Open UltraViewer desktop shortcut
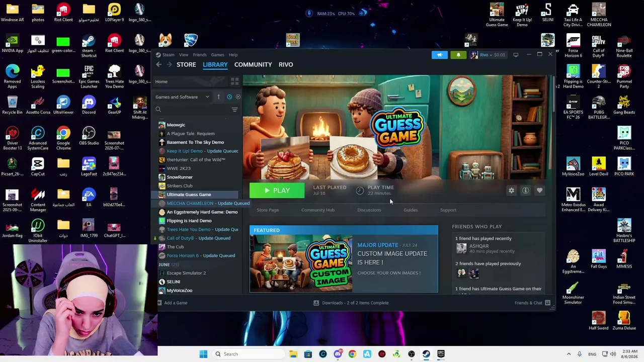 (63, 105)
